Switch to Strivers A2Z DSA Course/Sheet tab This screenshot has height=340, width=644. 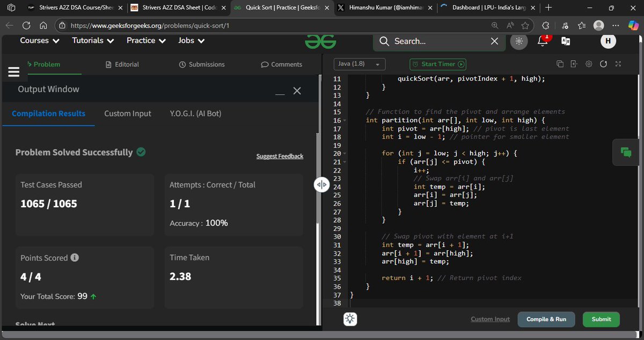click(x=74, y=8)
